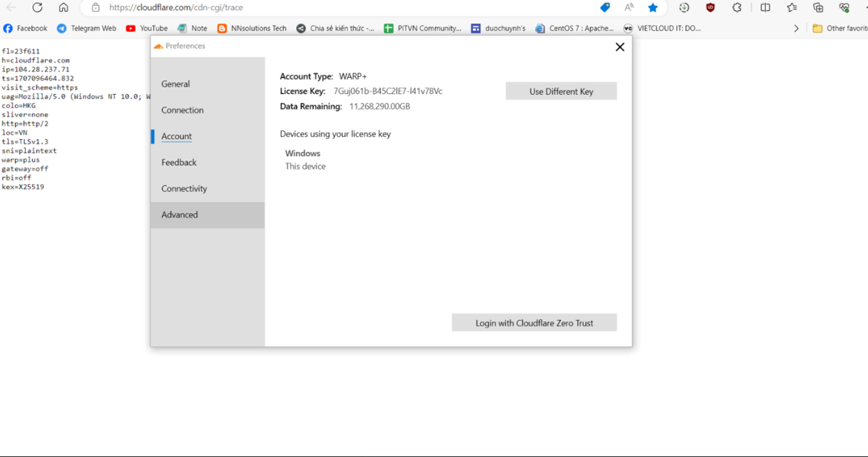Click the sni=plaintext line

[29, 151]
